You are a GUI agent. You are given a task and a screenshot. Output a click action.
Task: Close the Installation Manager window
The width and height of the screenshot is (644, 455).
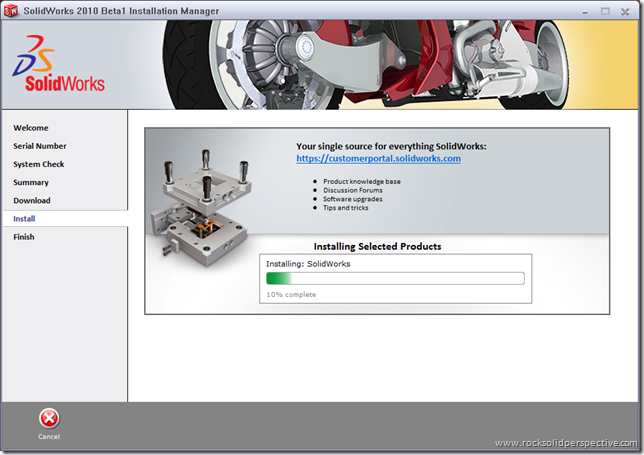point(625,11)
